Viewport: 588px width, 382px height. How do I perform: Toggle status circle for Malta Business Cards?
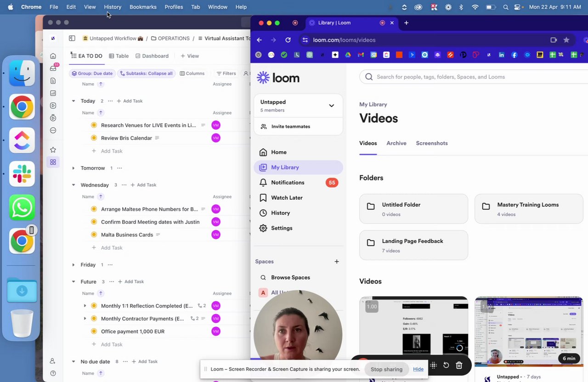pos(94,235)
